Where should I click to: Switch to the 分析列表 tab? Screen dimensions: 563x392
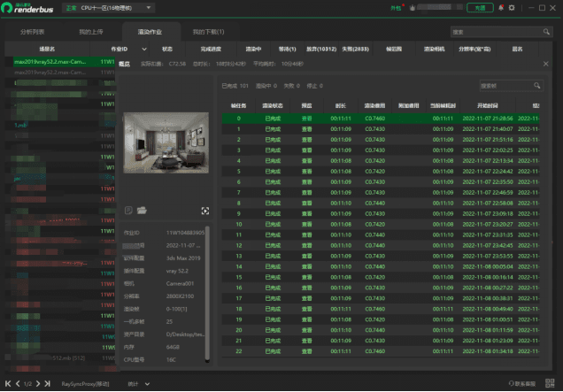pyautogui.click(x=32, y=31)
